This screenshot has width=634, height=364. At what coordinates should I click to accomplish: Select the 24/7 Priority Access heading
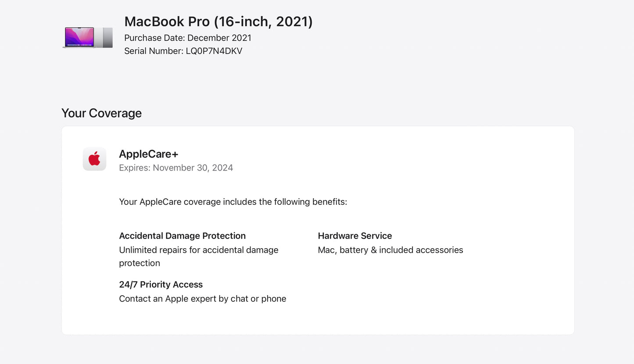(x=161, y=285)
